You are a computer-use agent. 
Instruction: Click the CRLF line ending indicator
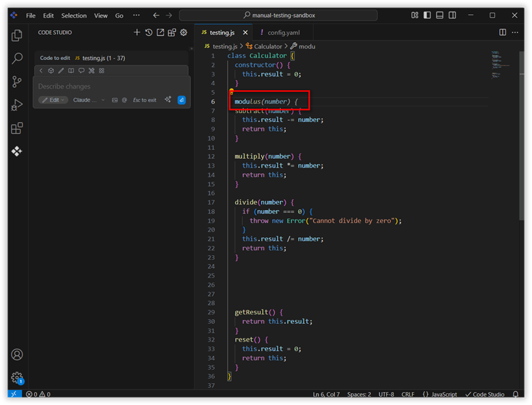(408, 395)
